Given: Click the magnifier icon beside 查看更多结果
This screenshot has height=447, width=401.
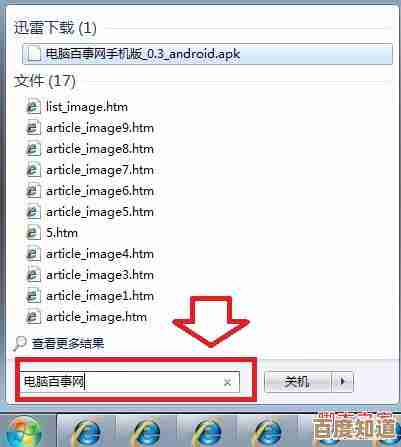Looking at the screenshot, I should tap(20, 343).
